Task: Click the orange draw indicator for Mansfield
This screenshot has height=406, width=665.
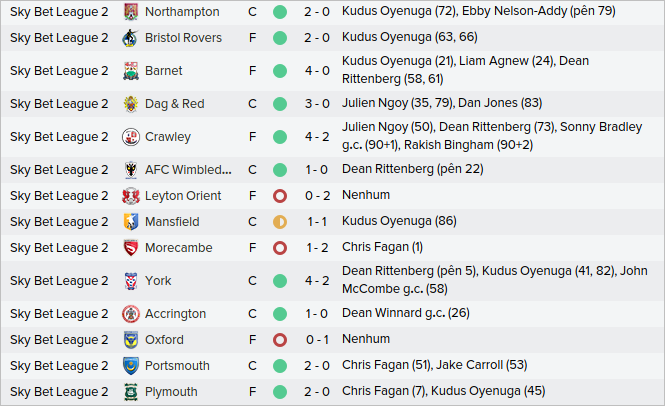Action: (x=280, y=222)
